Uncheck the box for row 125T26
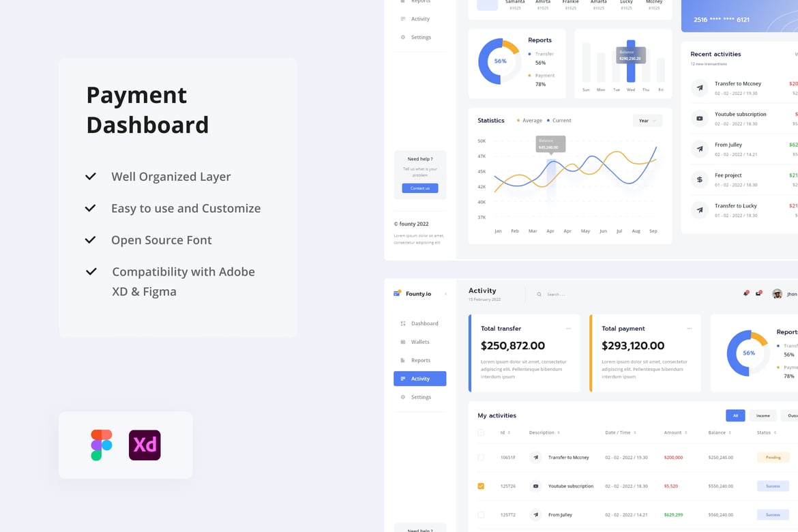Viewport: 798px width, 532px height. pos(481,486)
